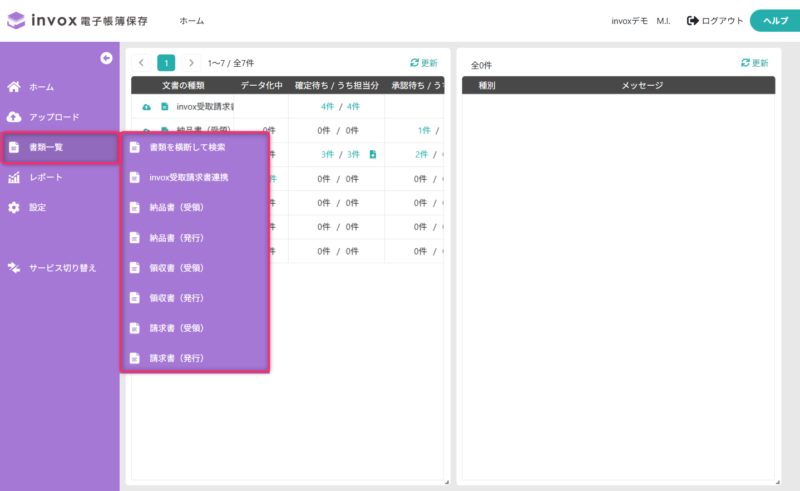Click the Upload cloud icon in the sidebar
Viewport: 800px width, 491px height.
14,117
